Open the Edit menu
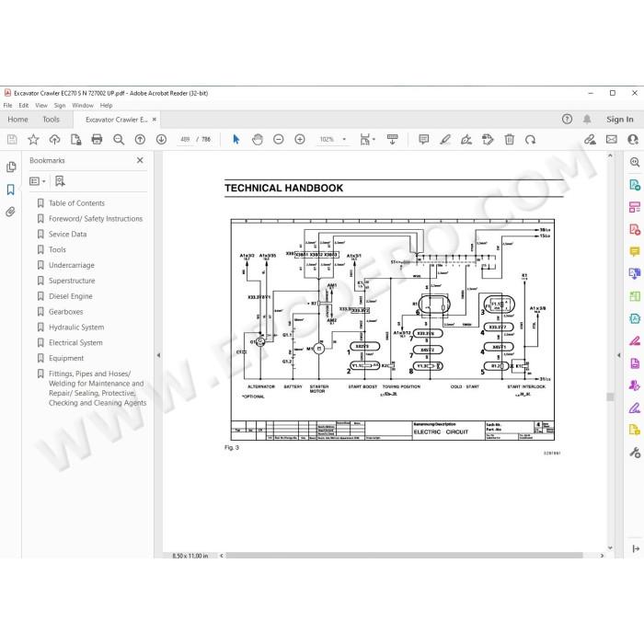The image size is (644, 644). point(24,106)
